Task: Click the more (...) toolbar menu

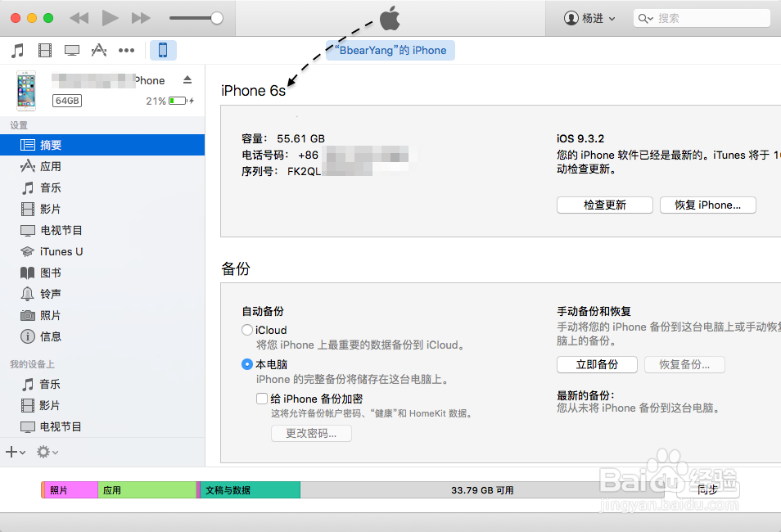Action: pyautogui.click(x=126, y=50)
